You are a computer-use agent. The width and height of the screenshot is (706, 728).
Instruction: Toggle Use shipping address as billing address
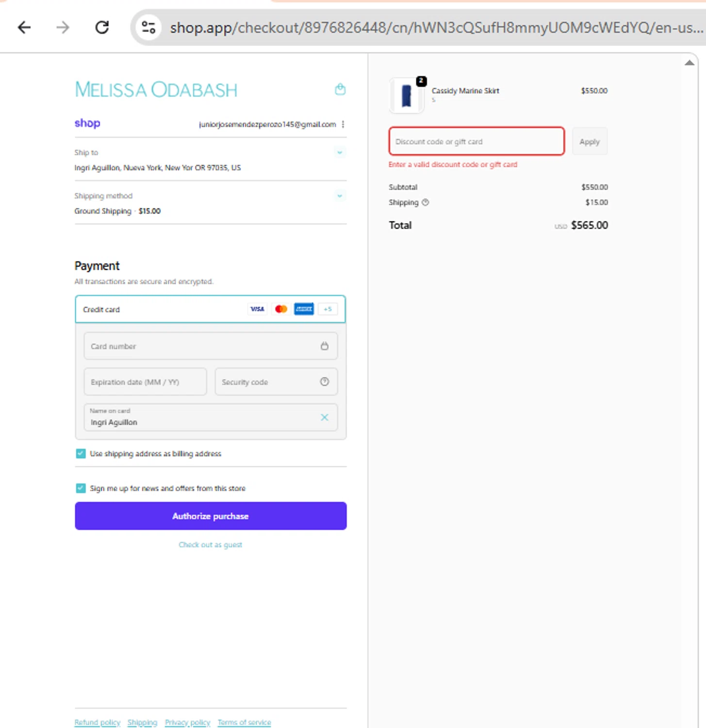pos(81,454)
